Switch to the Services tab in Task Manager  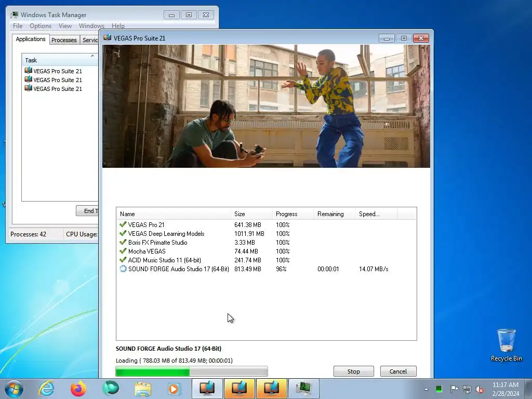(x=89, y=39)
